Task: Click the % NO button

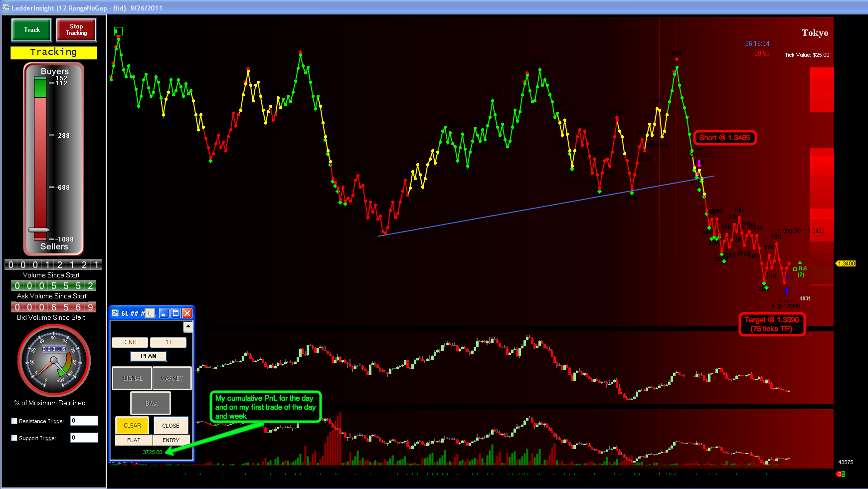Action: tap(130, 342)
